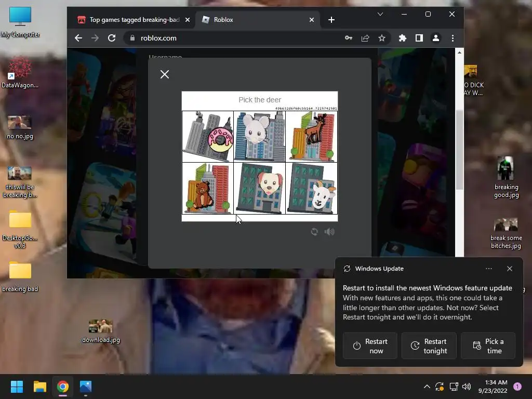Open volume tray icon

pos(467,387)
